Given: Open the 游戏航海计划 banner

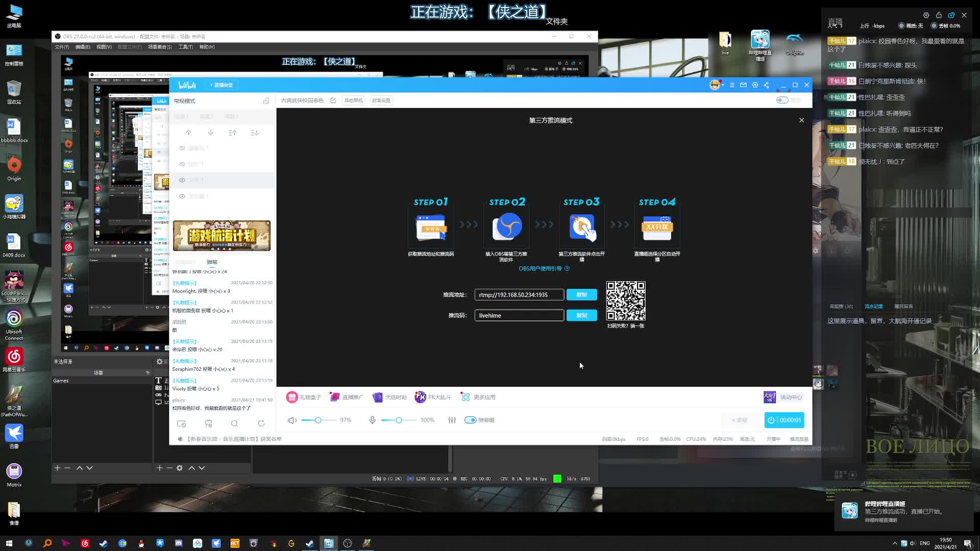Looking at the screenshot, I should (222, 236).
